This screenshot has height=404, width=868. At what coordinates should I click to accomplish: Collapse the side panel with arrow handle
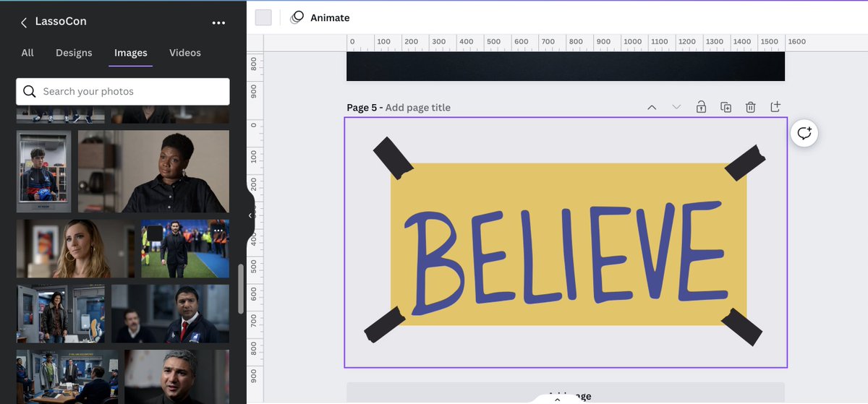click(x=250, y=215)
